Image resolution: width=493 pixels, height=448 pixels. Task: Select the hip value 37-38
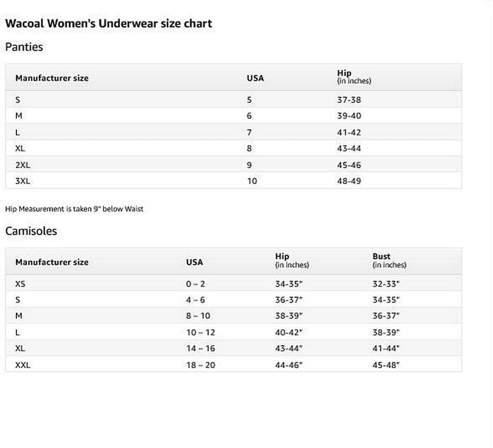click(349, 100)
